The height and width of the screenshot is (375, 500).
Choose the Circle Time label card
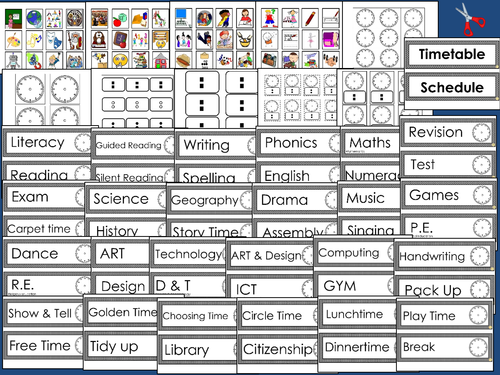pos(278,315)
